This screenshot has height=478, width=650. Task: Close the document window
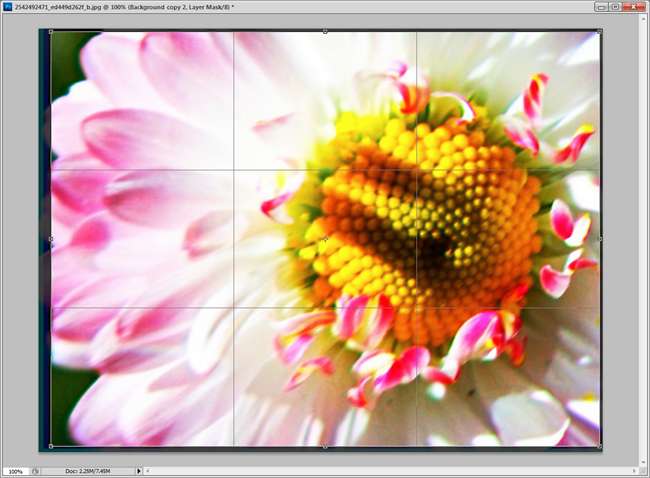point(633,7)
